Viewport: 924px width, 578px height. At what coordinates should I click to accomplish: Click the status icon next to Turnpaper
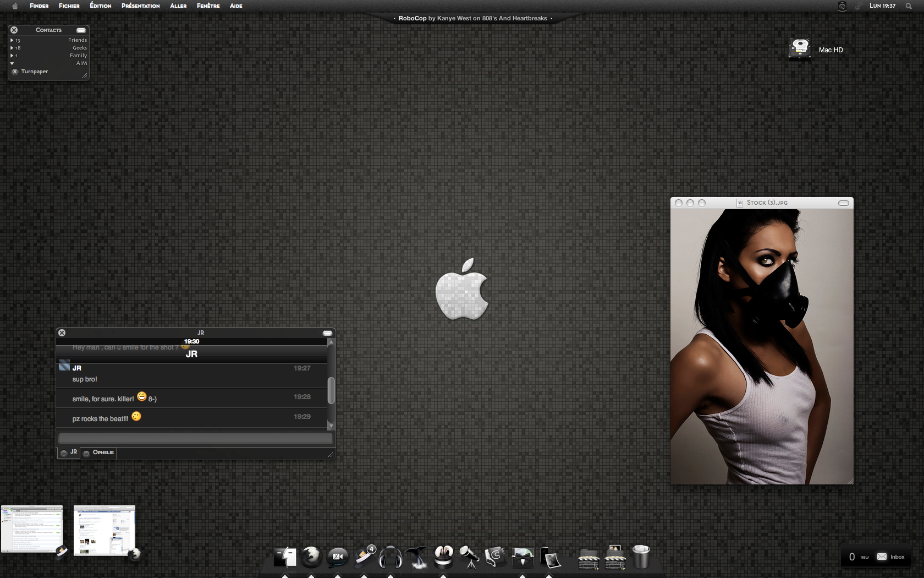point(15,72)
